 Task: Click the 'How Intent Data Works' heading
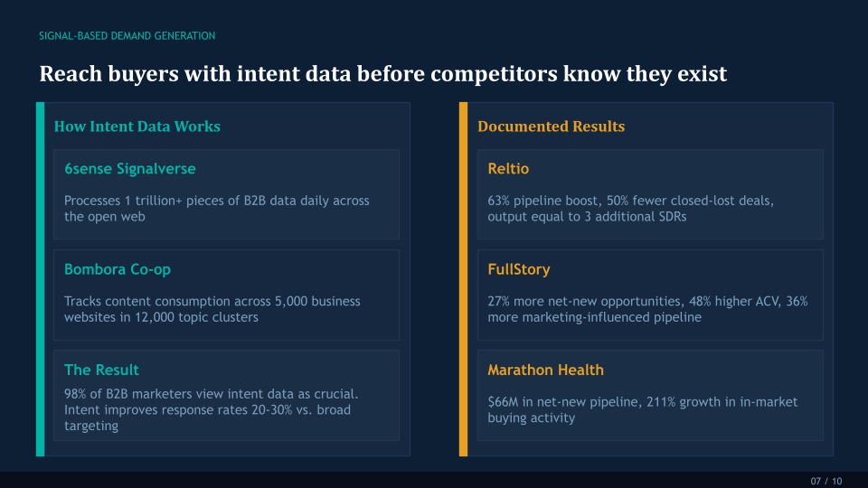pyautogui.click(x=137, y=127)
